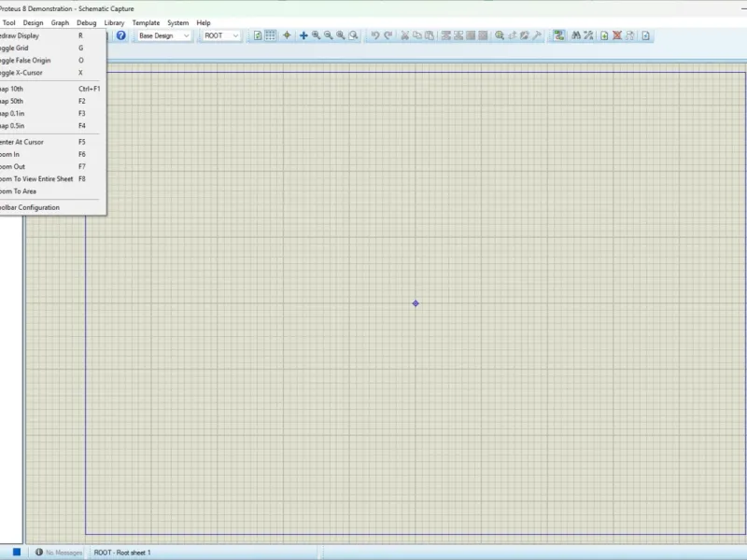The height and width of the screenshot is (560, 747).
Task: Click the origin marker in the sheet center
Action: 416,303
